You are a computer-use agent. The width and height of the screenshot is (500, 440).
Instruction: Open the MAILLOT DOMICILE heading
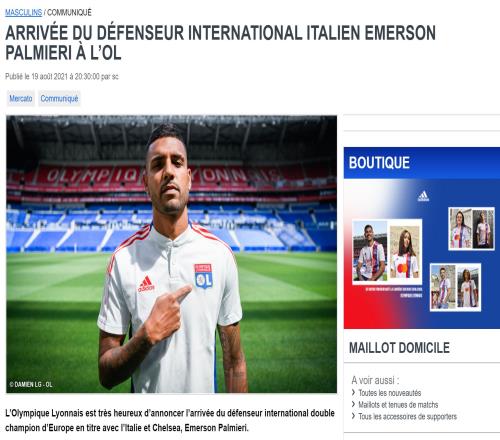pyautogui.click(x=399, y=348)
